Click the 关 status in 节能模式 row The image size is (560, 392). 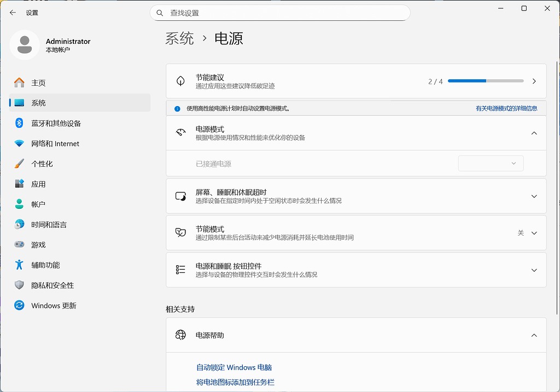tap(521, 233)
